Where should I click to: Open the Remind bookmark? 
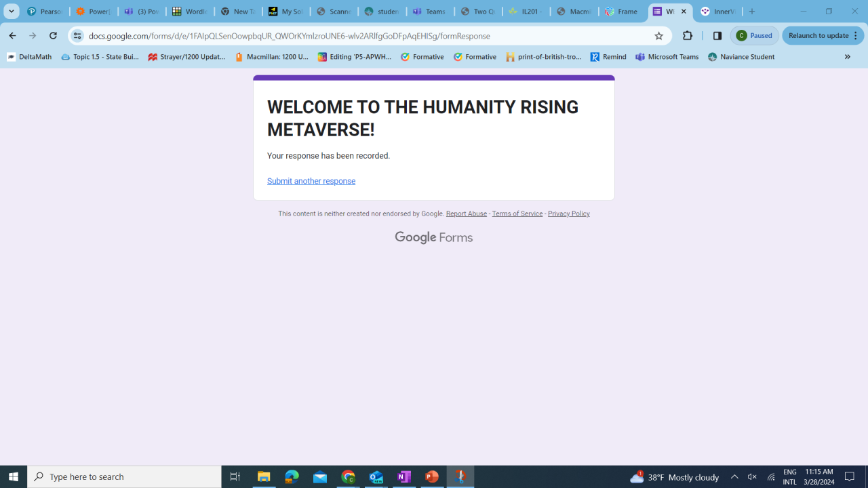608,57
